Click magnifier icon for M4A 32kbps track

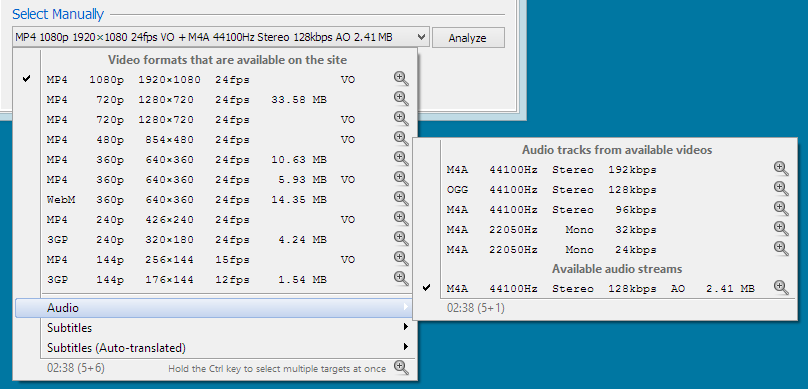pos(781,228)
